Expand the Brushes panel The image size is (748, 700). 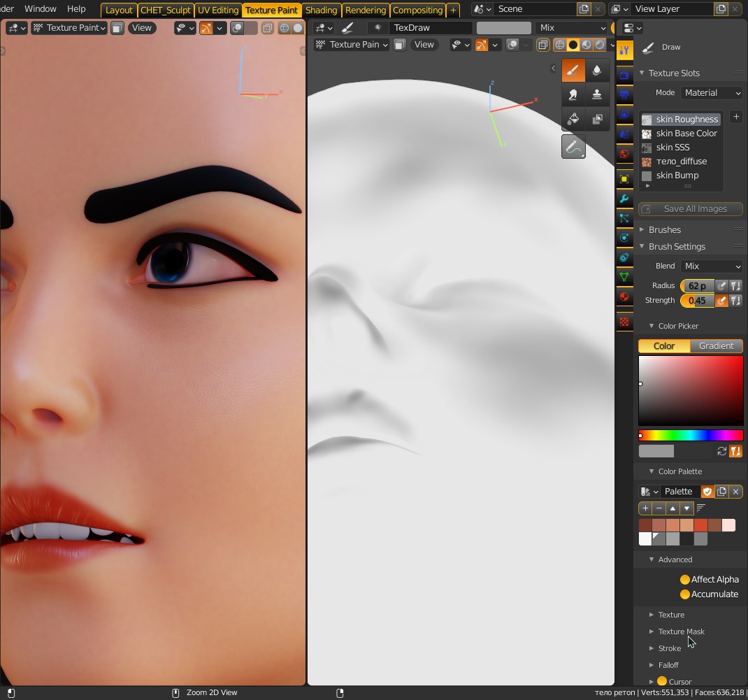(x=642, y=229)
